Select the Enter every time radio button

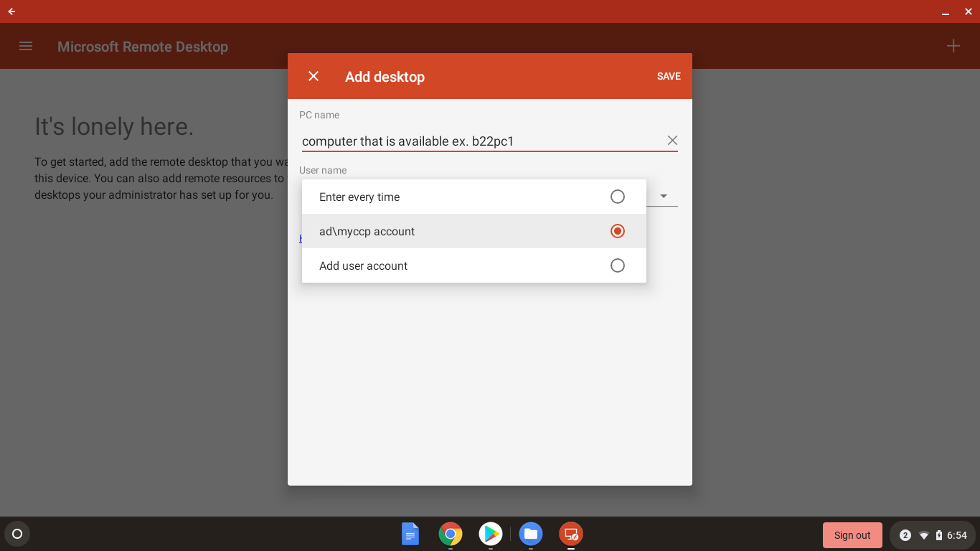618,197
